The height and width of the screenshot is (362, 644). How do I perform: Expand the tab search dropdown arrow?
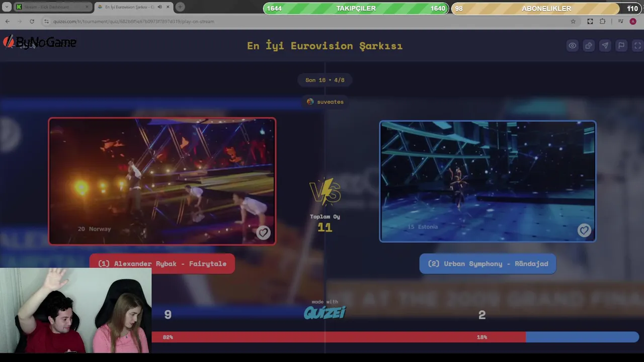coord(7,7)
